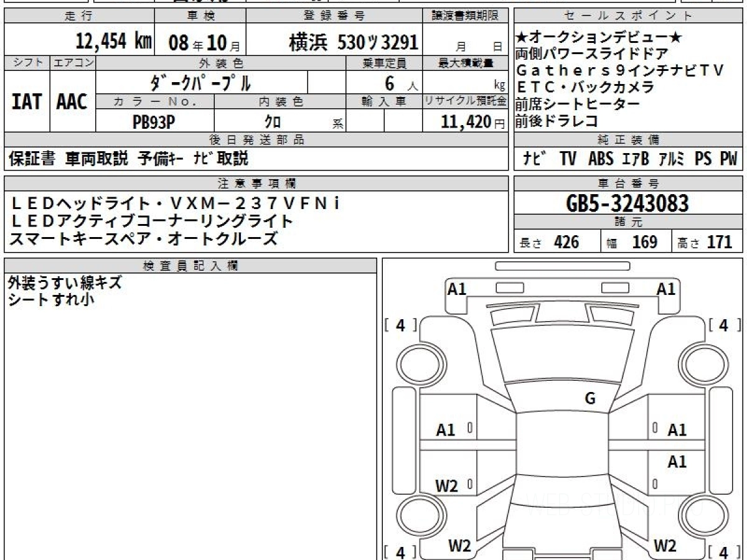The height and width of the screenshot is (560, 747).
Task: Click the 検査員記入欄 section header
Action: [190, 266]
